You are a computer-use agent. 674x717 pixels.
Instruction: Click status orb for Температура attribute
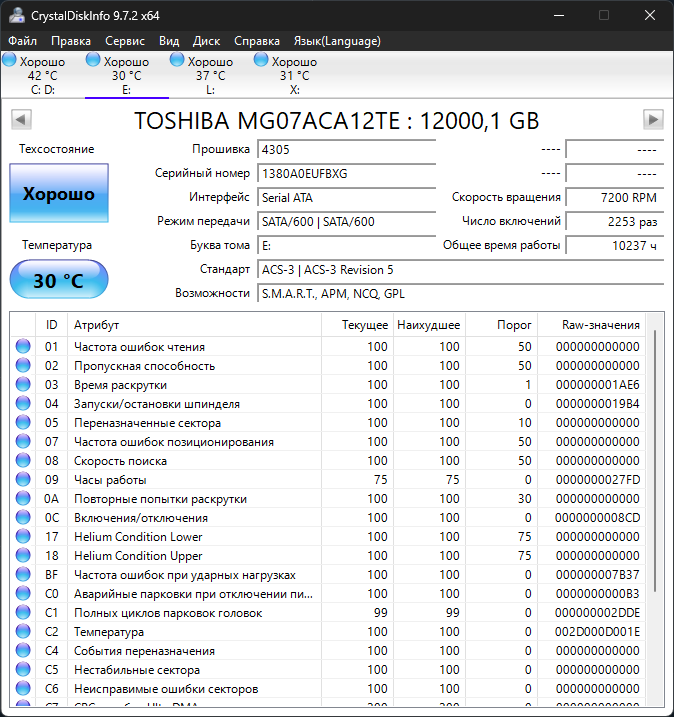click(x=23, y=631)
